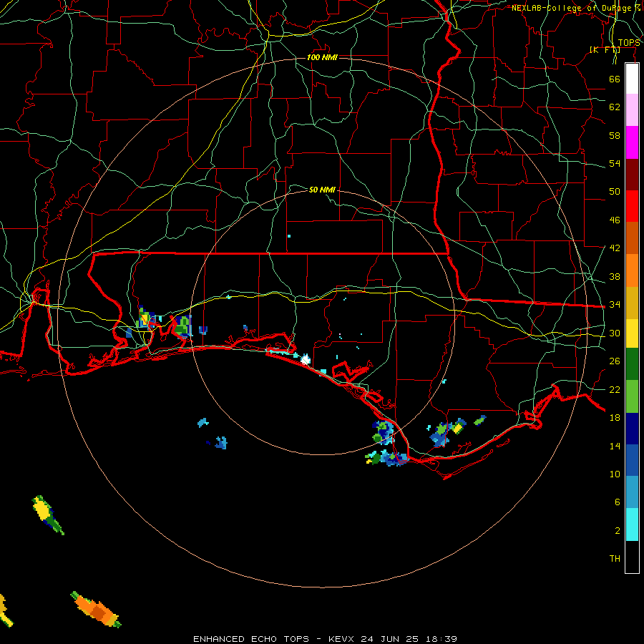Image resolution: width=644 pixels, height=644 pixels.
Task: Click the legend value '58'
Action: pos(615,135)
